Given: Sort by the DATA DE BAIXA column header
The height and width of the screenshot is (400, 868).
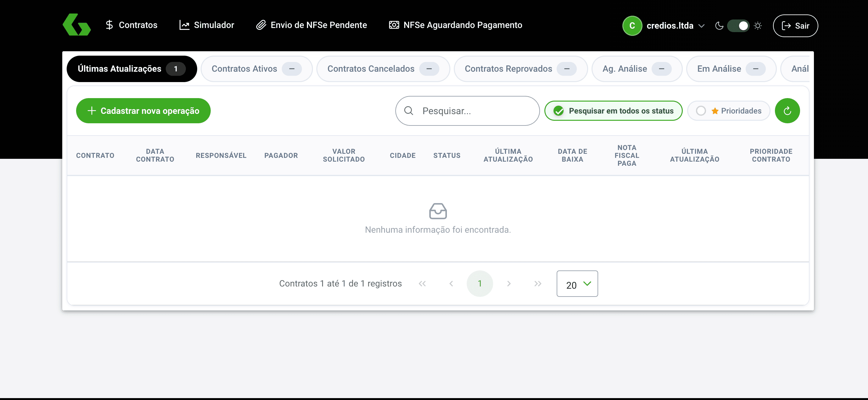Looking at the screenshot, I should (x=572, y=155).
